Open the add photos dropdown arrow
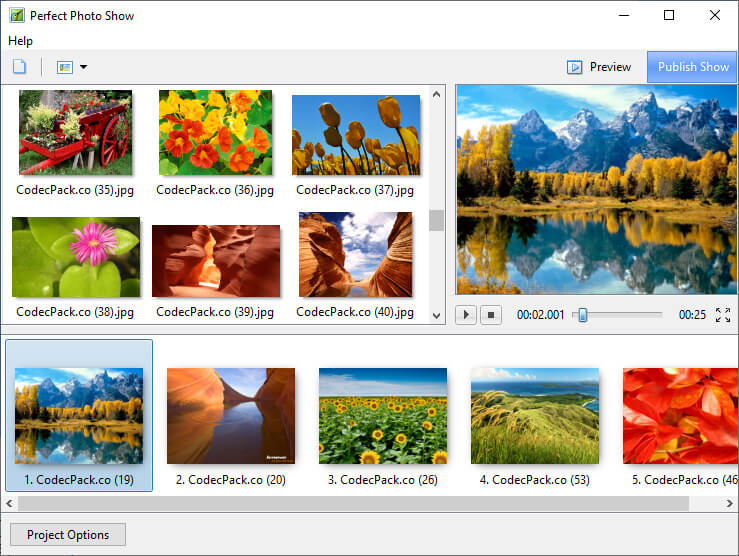The width and height of the screenshot is (739, 556). (83, 67)
